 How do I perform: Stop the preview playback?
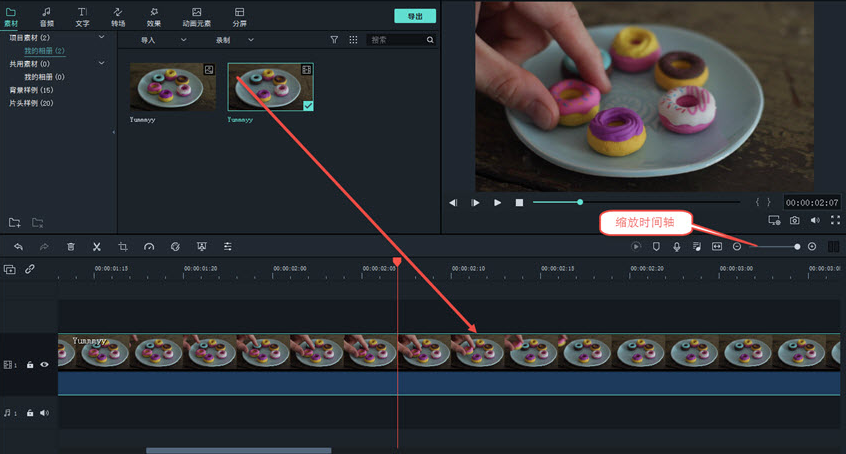(x=519, y=202)
